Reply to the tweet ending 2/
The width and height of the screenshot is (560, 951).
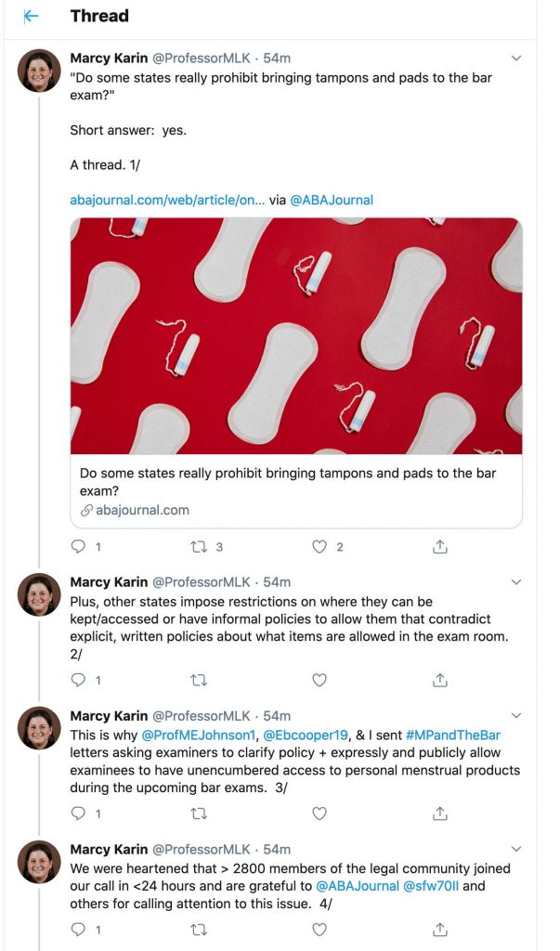78,680
